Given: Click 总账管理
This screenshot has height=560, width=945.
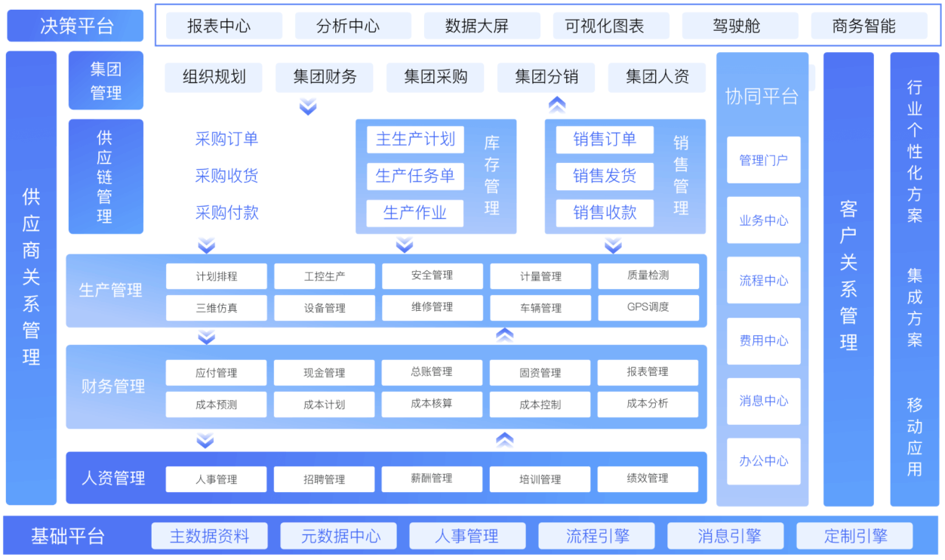Looking at the screenshot, I should pyautogui.click(x=432, y=372).
